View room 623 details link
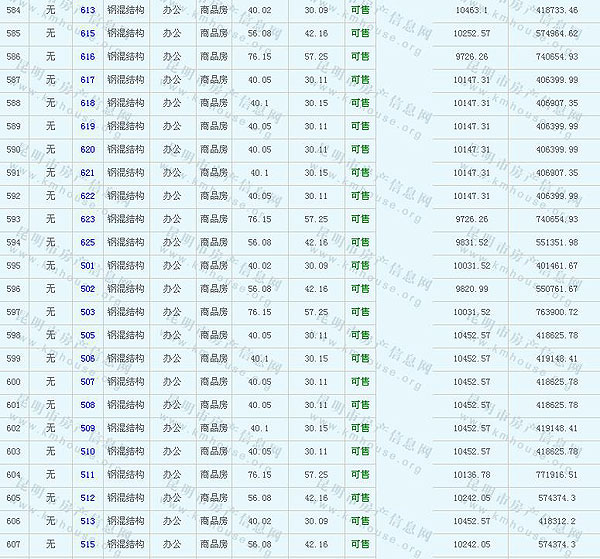The height and width of the screenshot is (559, 600). coord(87,219)
